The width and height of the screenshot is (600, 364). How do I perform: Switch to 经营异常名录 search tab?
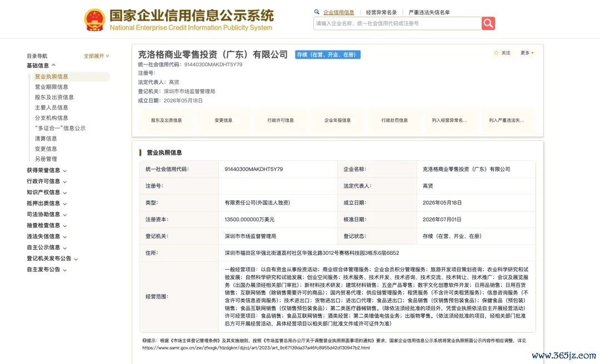coord(381,12)
